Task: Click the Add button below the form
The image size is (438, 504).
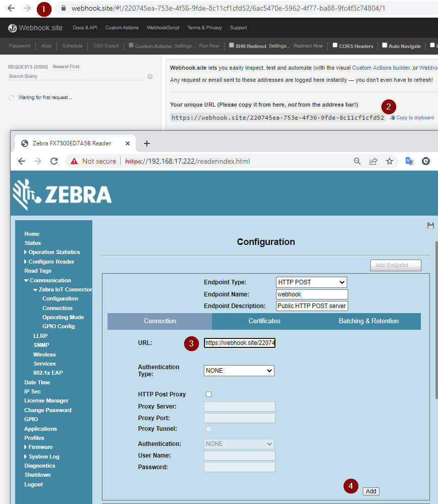Action: (371, 491)
